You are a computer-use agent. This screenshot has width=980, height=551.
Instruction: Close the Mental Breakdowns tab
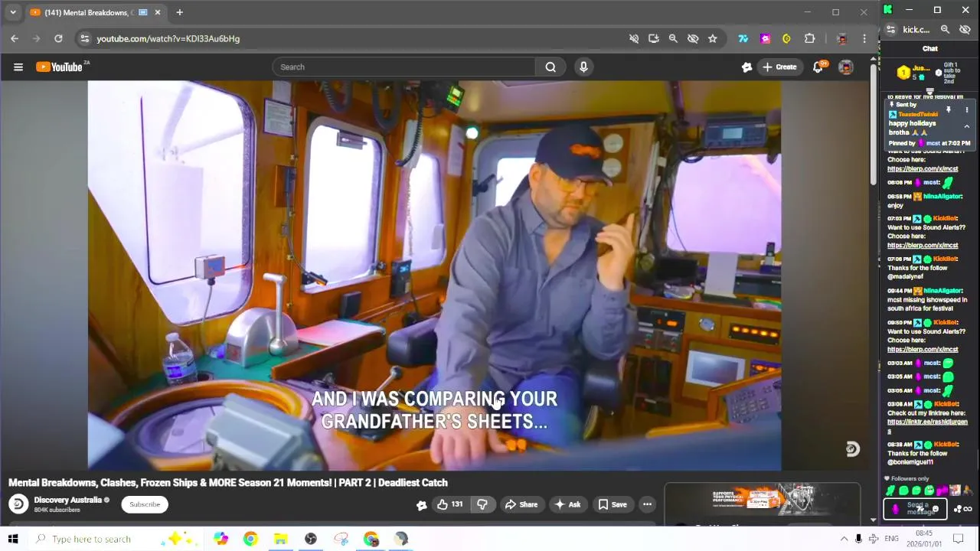coord(158,12)
